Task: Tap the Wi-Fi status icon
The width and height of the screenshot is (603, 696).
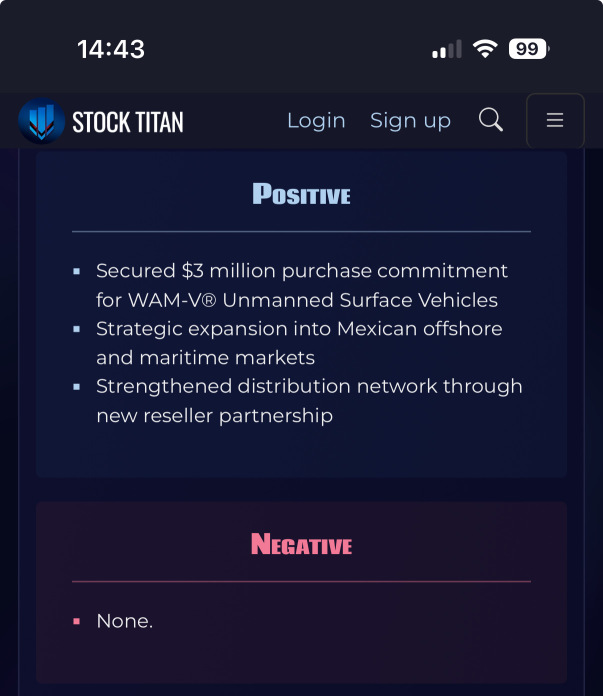Action: pos(485,48)
